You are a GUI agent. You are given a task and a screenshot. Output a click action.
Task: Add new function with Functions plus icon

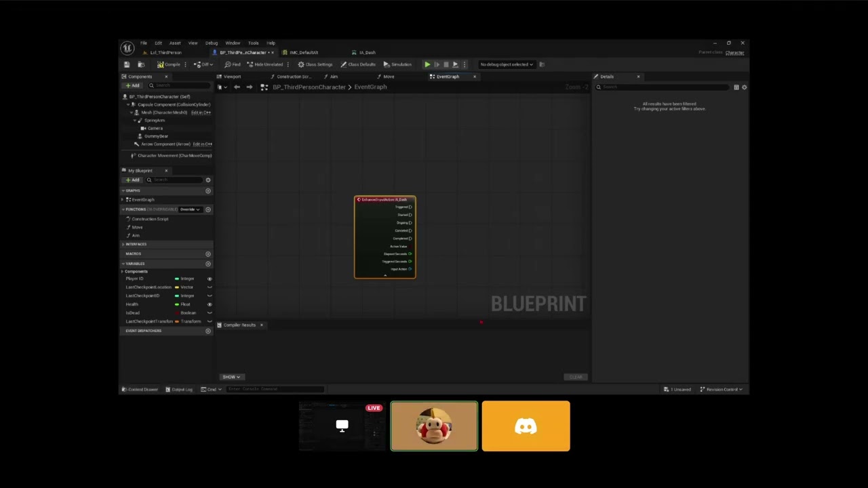coord(208,209)
